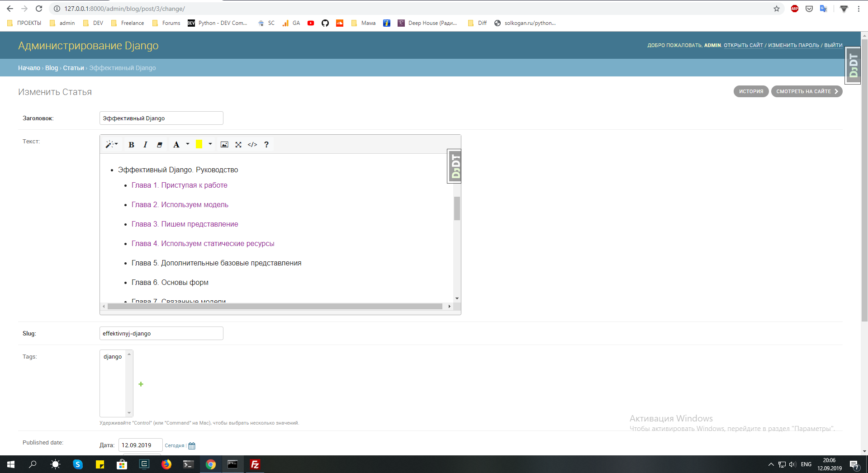
Task: Go to Статьи breadcrumb
Action: 73,68
